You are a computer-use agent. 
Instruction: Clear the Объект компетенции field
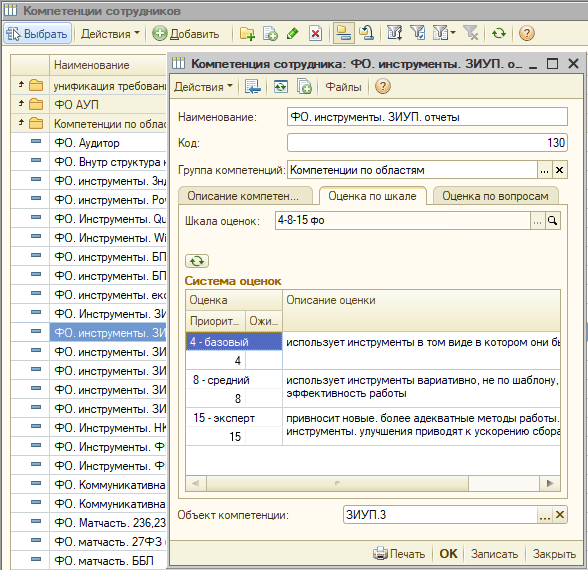pyautogui.click(x=560, y=515)
